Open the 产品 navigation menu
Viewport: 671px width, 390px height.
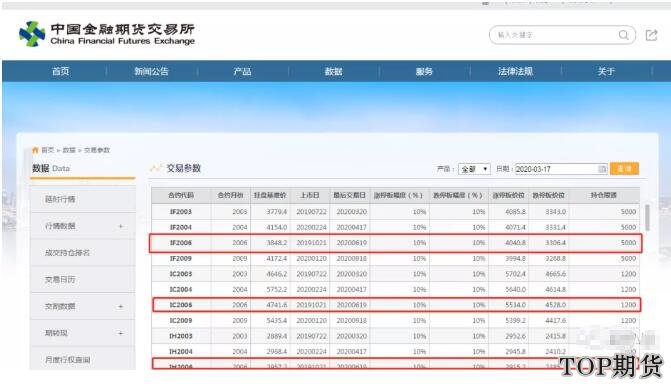click(242, 71)
